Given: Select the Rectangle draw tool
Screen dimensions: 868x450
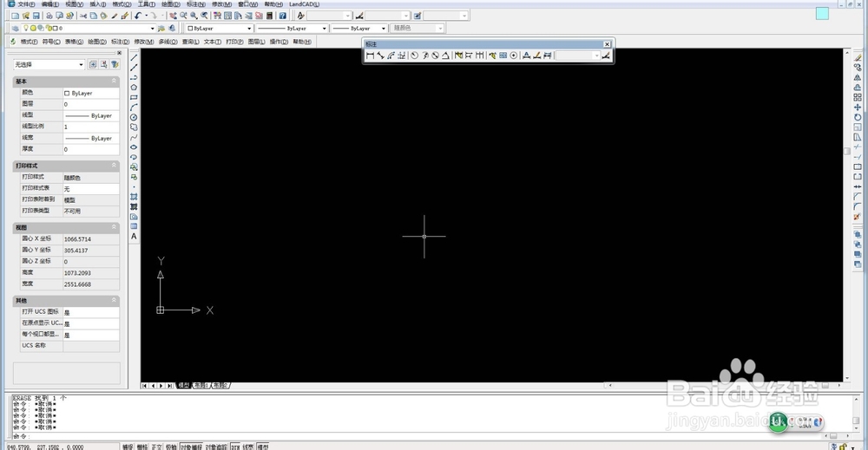Looking at the screenshot, I should pyautogui.click(x=134, y=97).
